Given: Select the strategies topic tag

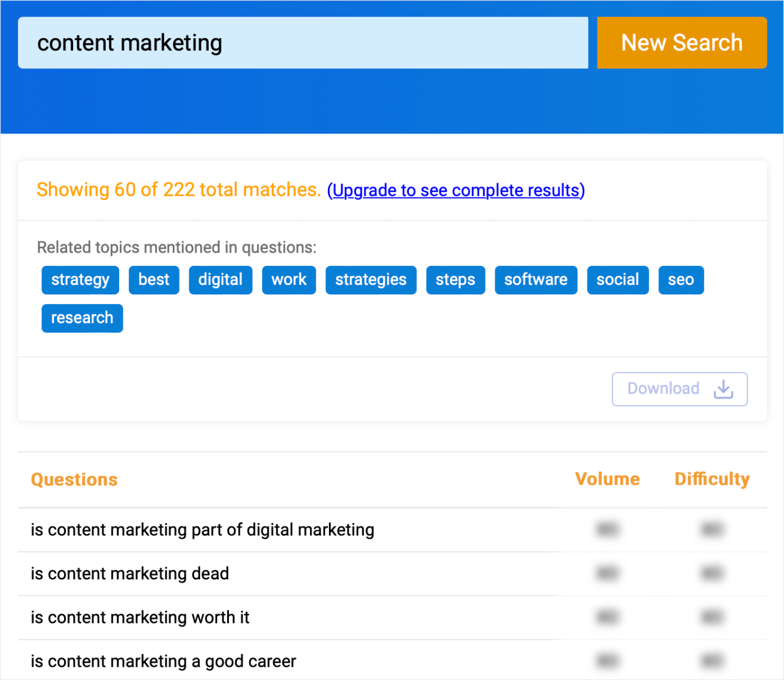Looking at the screenshot, I should coord(371,280).
